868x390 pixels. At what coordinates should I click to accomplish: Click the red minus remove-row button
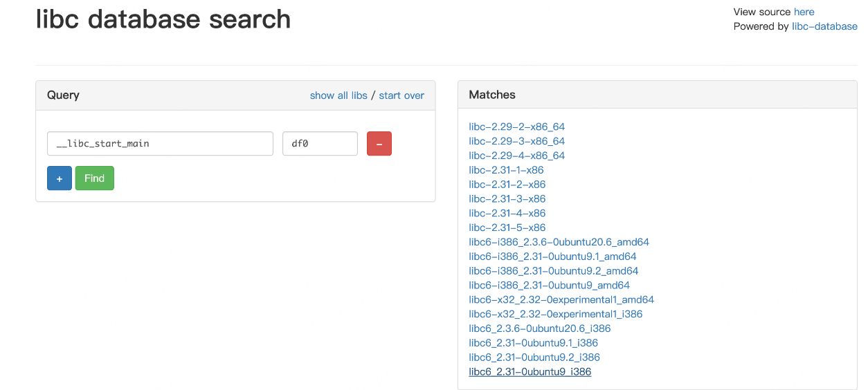tap(379, 144)
